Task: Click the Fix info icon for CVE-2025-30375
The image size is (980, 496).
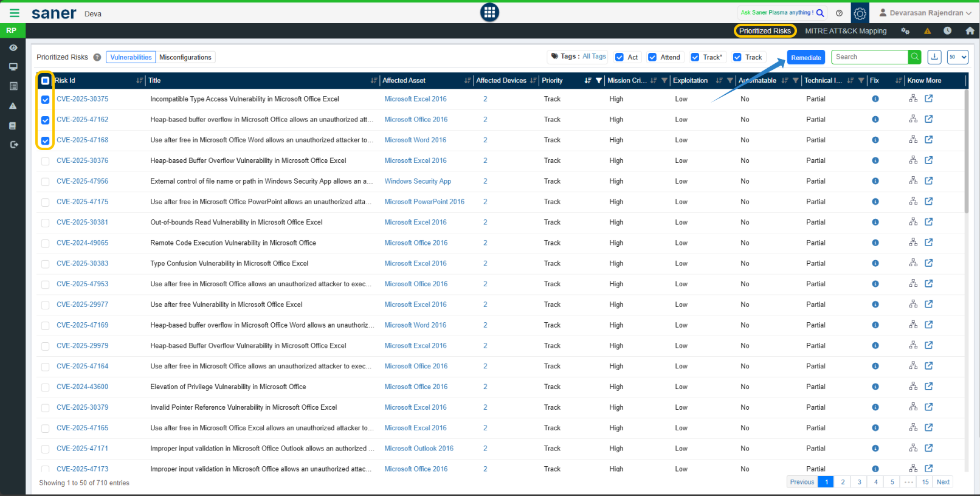Action: [875, 99]
